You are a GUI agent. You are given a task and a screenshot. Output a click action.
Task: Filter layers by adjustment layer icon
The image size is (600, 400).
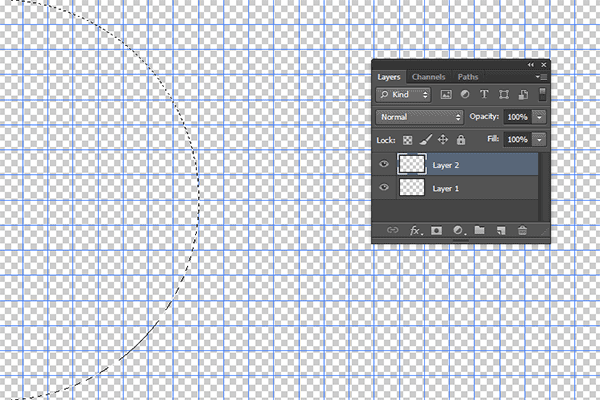point(465,94)
